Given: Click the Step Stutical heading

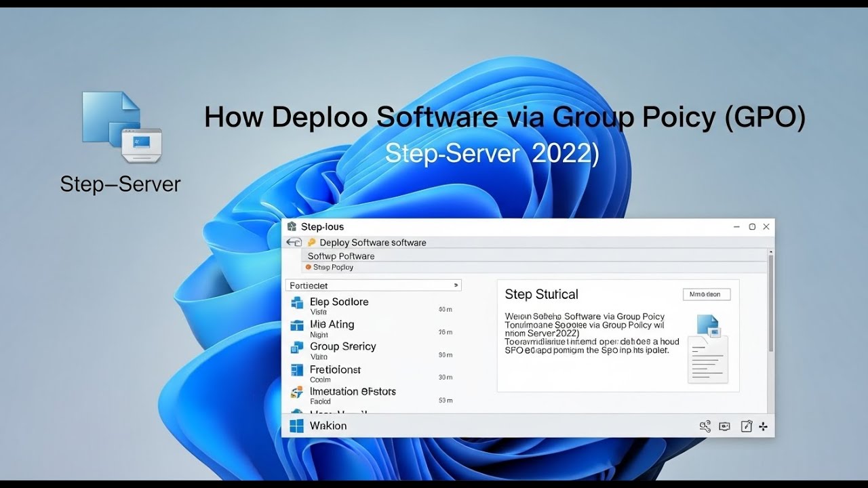Looking at the screenshot, I should point(541,295).
